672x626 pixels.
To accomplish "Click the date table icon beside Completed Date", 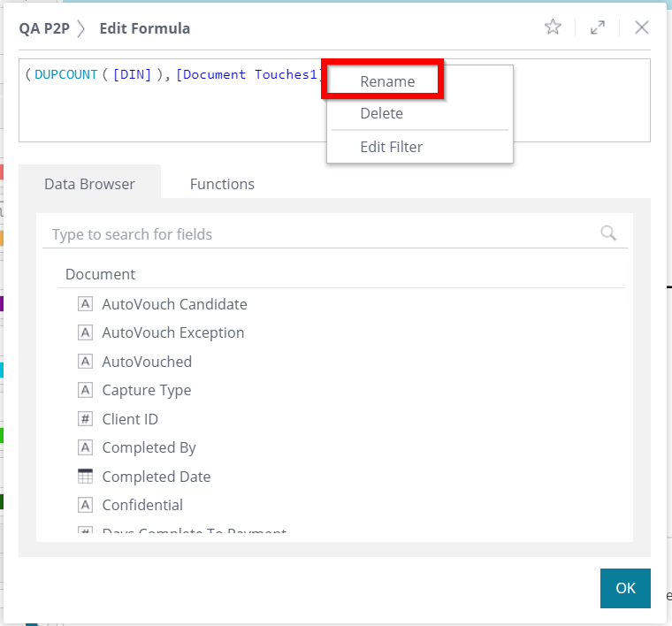I will coord(86,477).
